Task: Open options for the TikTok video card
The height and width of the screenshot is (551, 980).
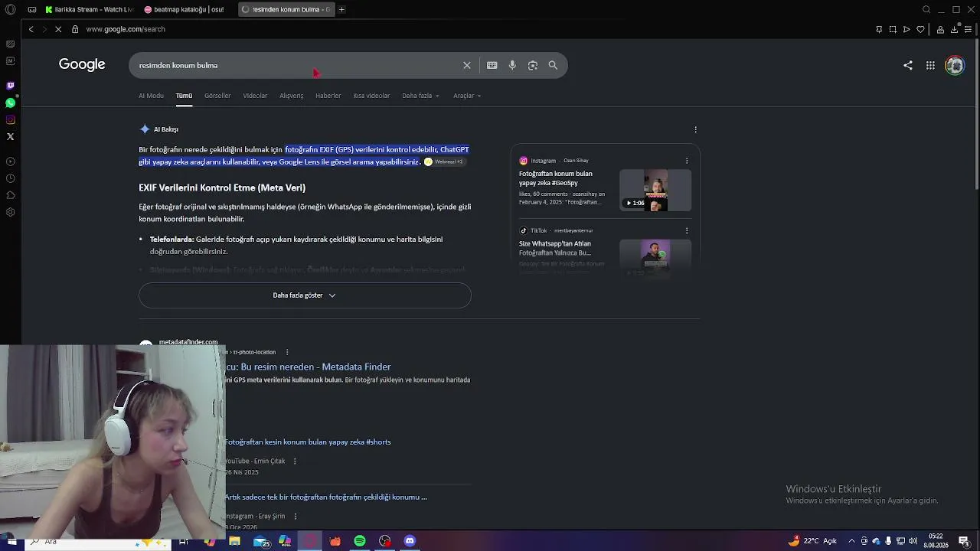Action: coord(687,230)
